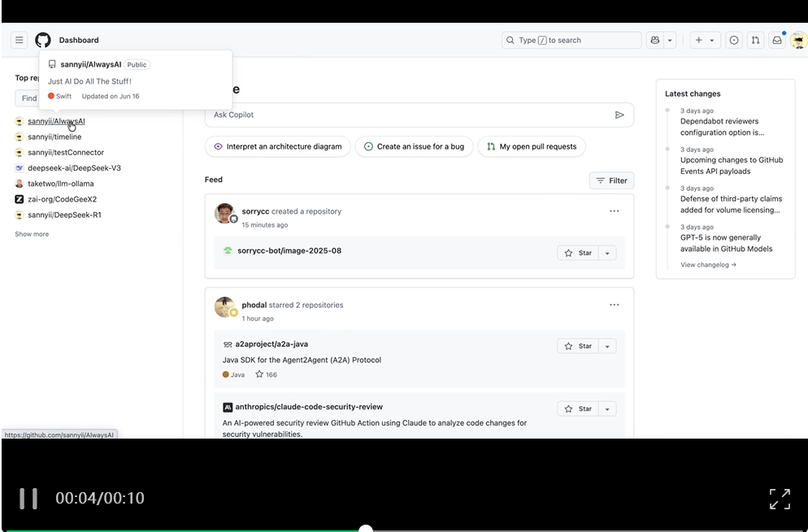Open the notifications inbox icon
The width and height of the screenshot is (808, 532).
click(777, 40)
